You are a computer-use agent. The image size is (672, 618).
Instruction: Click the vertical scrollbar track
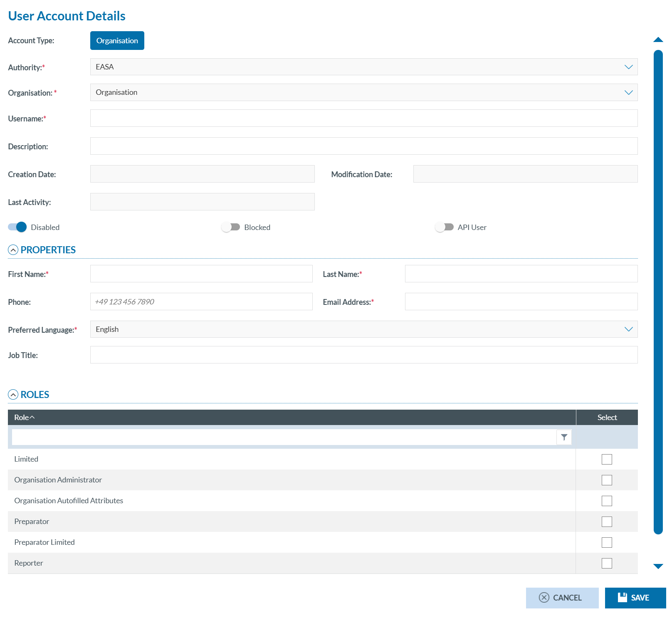coord(658,291)
